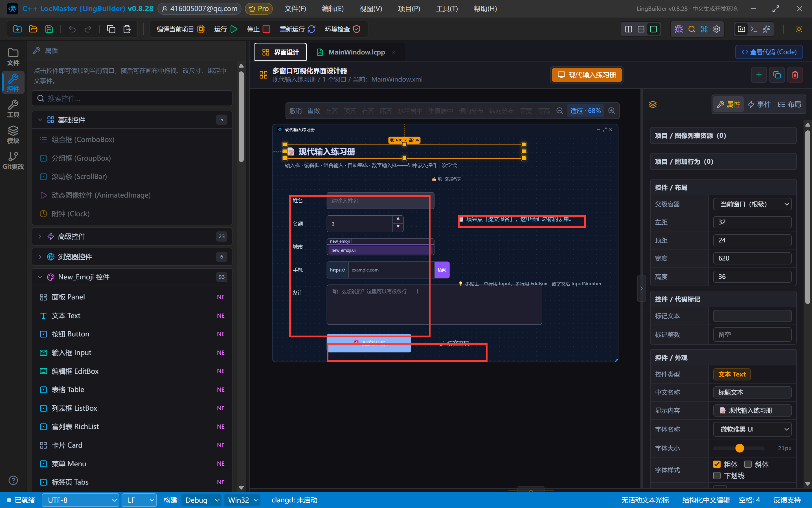Open the 项目(P) menu

[x=409, y=9]
